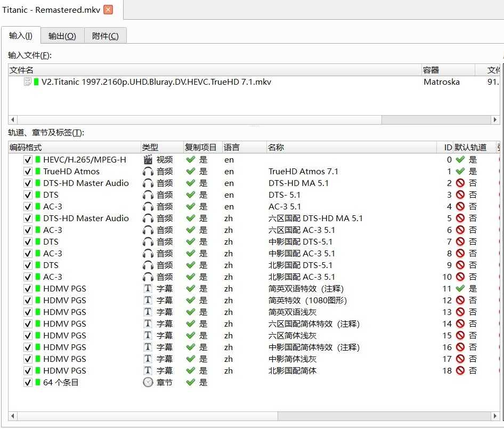Open the 输出(O) tab

tap(62, 36)
